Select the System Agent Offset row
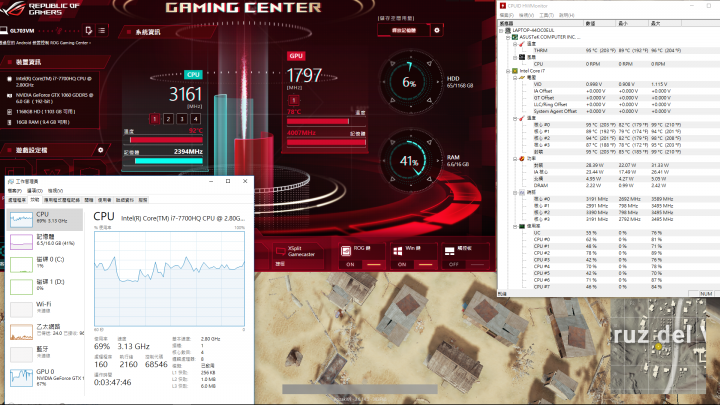The image size is (720, 405). tap(608, 112)
